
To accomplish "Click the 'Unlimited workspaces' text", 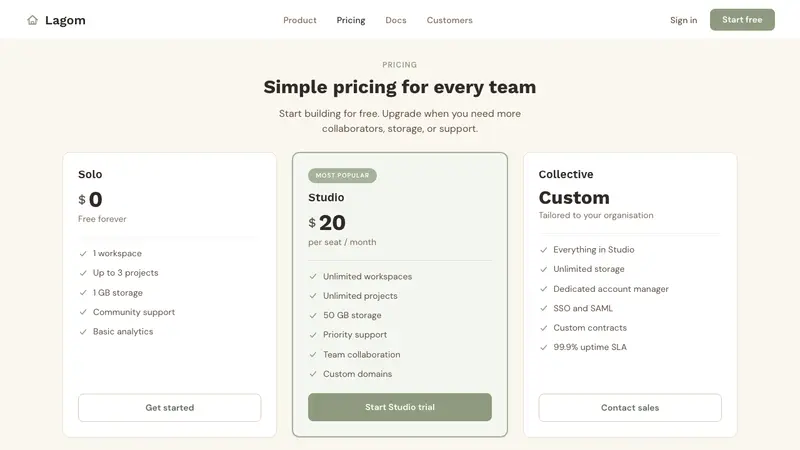I will pos(367,277).
